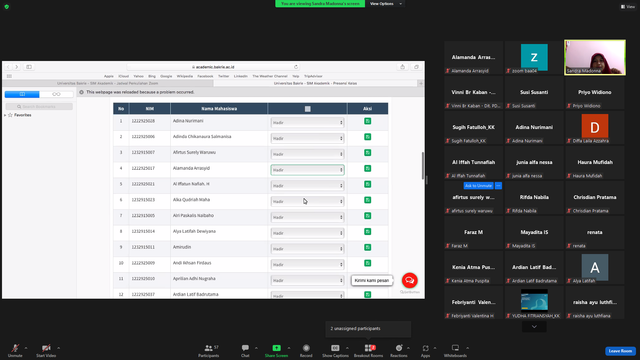
Task: Click the Safari page vertical scrollbar
Action: pos(422,165)
